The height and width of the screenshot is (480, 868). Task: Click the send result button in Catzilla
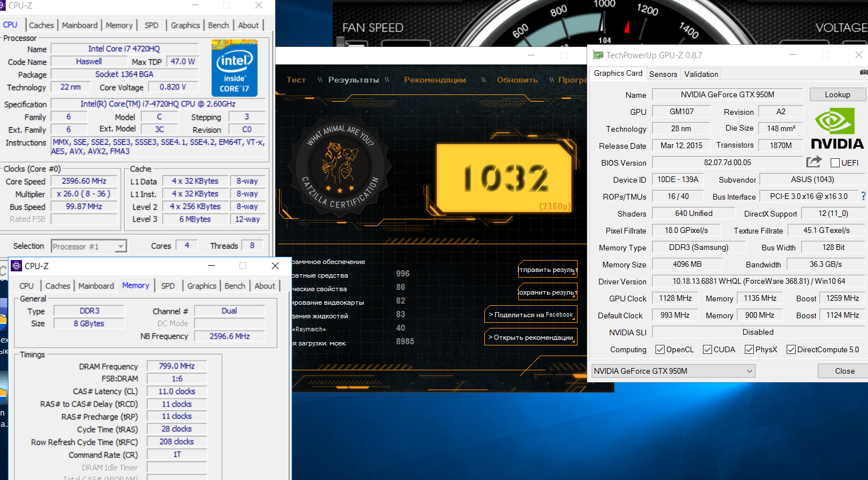point(548,270)
